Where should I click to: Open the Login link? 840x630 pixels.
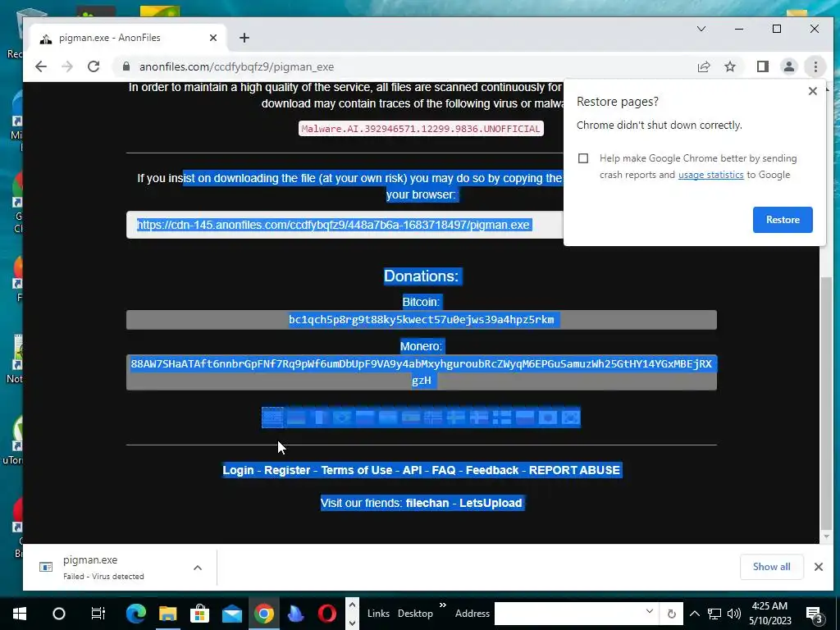tap(238, 470)
